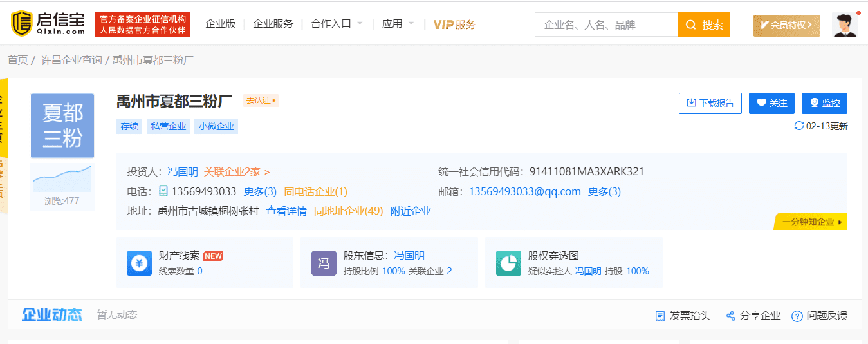Click the 13569493033@qq.com email link
Viewport: 868px width, 344px height.
click(525, 191)
